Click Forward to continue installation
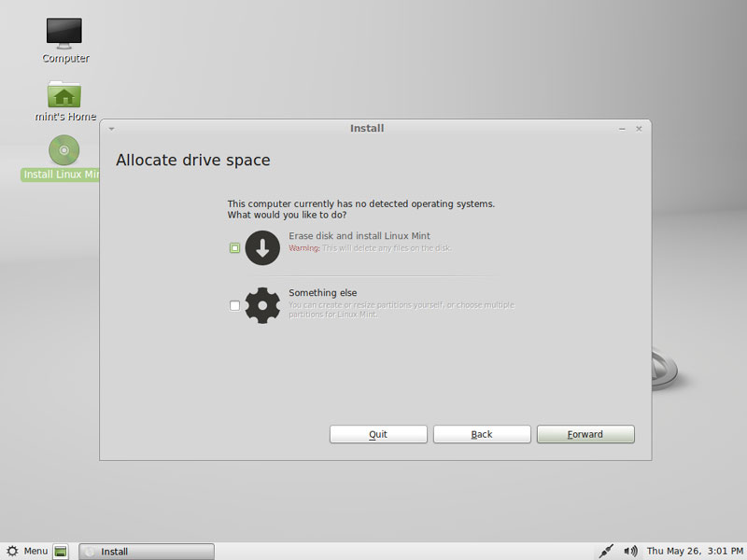The height and width of the screenshot is (560, 747). pyautogui.click(x=585, y=434)
